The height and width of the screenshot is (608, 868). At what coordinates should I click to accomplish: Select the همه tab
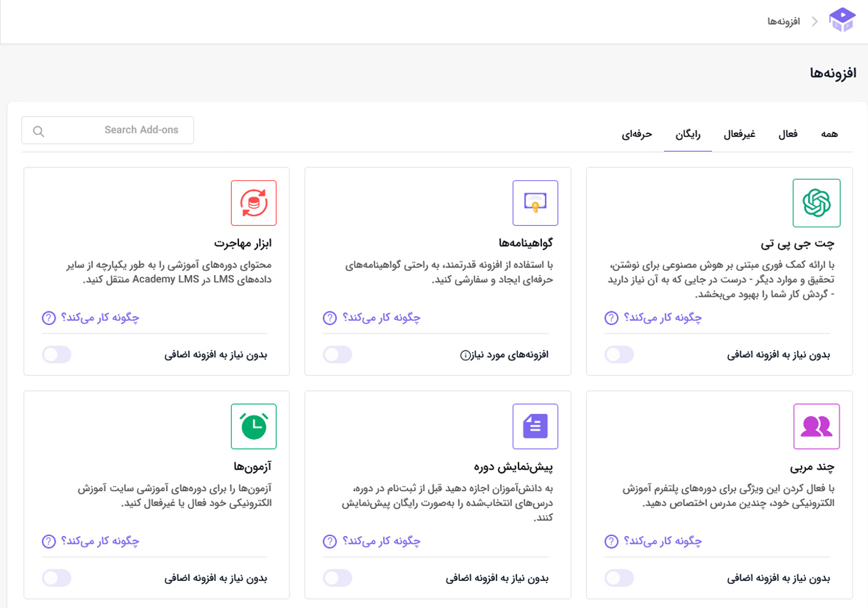tap(829, 134)
